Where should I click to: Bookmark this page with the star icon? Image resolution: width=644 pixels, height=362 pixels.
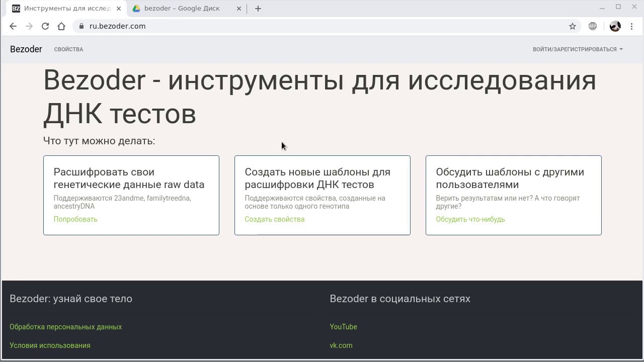point(573,26)
